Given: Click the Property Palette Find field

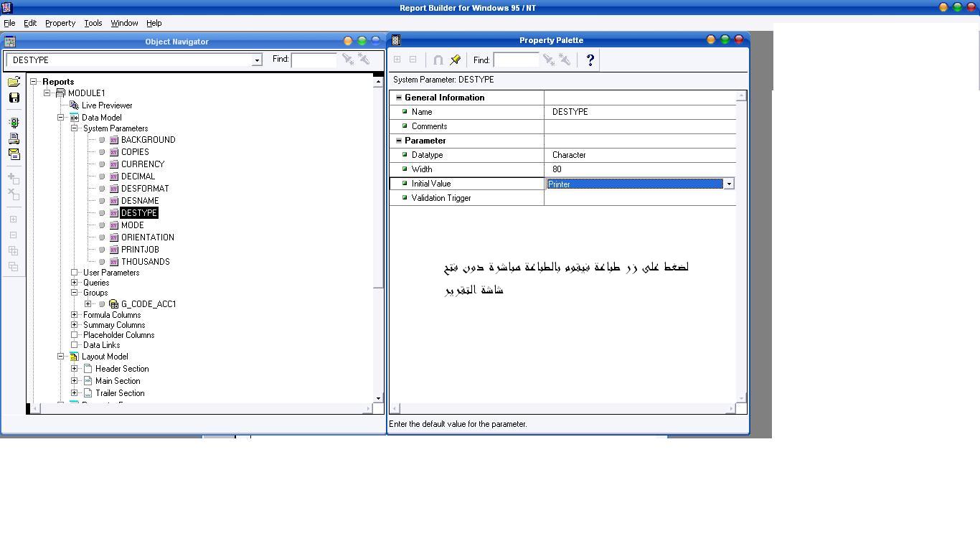Looking at the screenshot, I should pos(515,60).
